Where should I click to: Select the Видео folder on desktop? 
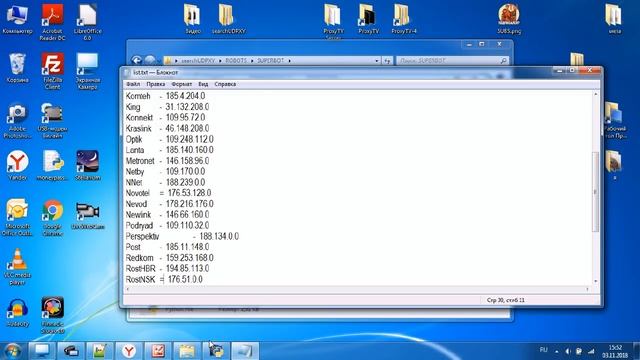click(x=193, y=19)
